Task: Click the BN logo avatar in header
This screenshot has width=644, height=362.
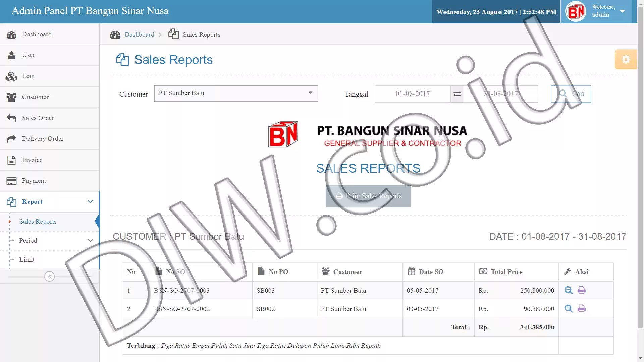Action: coord(576,12)
